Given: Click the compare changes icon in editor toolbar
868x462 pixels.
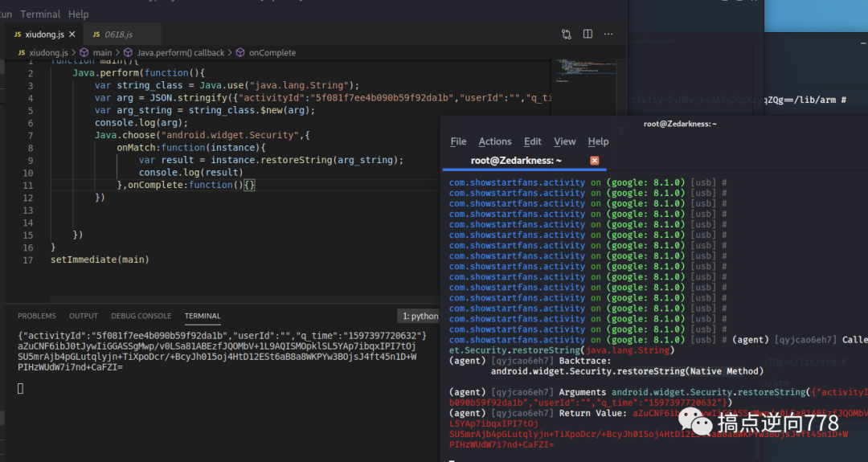Looking at the screenshot, I should 567,35.
